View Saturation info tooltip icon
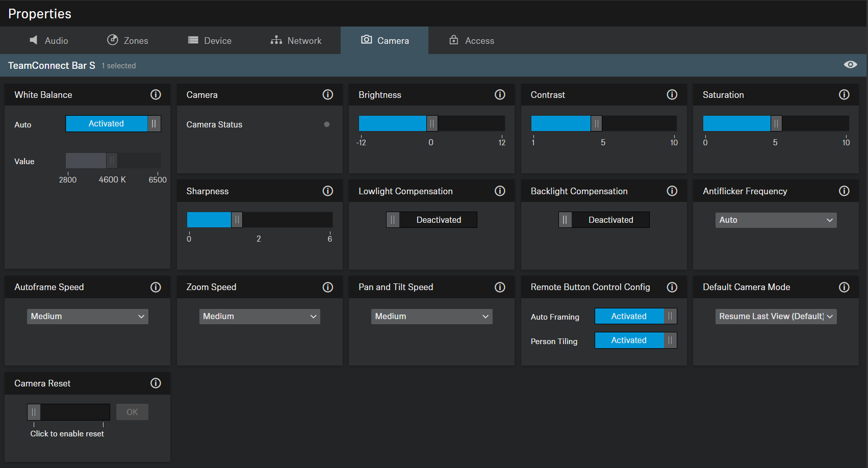Image resolution: width=868 pixels, height=468 pixels. pos(844,95)
